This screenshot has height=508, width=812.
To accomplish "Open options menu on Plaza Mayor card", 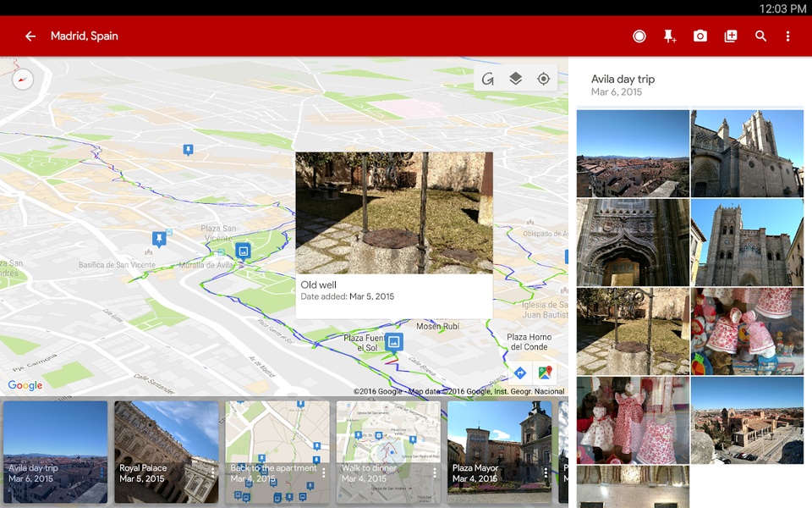I will pos(546,472).
